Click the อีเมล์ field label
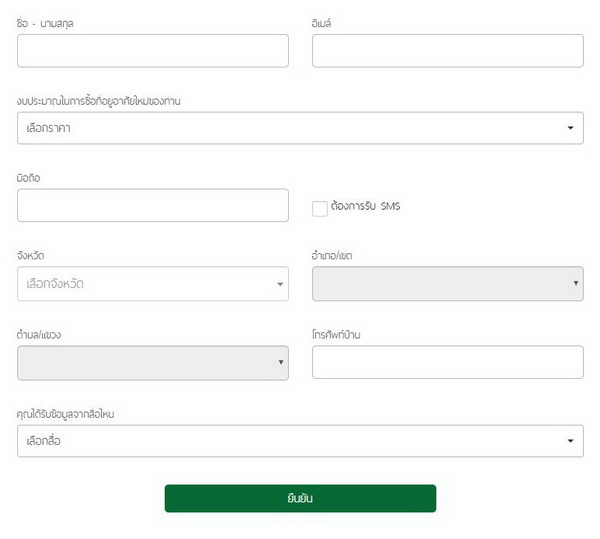 [326, 23]
